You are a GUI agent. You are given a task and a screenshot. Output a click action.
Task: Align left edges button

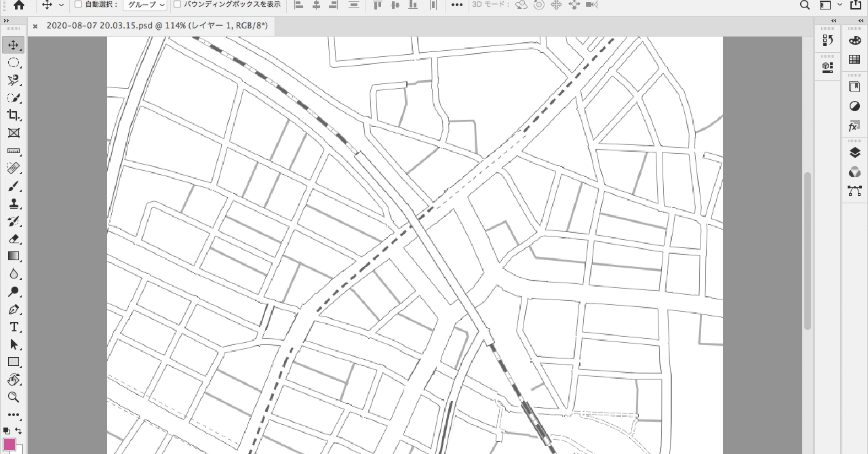click(299, 5)
